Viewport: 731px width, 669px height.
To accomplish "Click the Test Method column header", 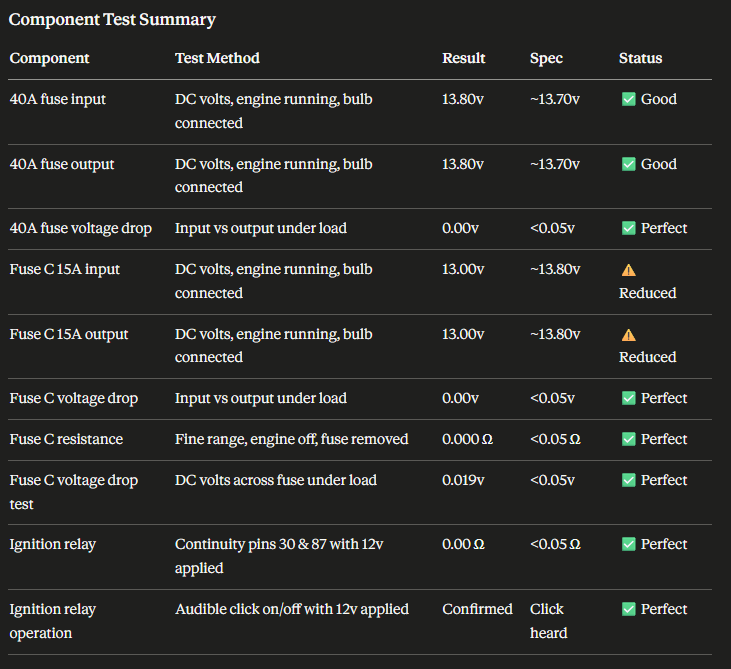I will [x=217, y=58].
